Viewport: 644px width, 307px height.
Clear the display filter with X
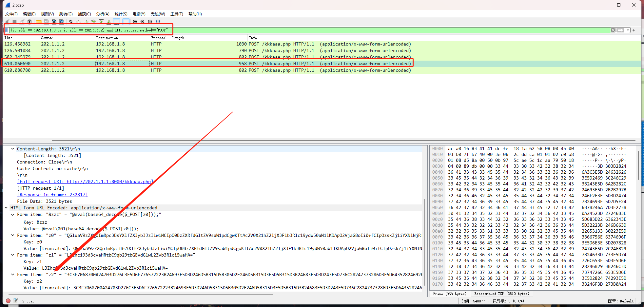[x=613, y=30]
